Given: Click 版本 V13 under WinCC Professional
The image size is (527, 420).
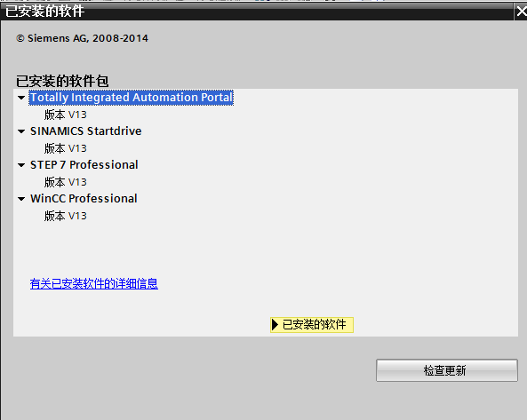Looking at the screenshot, I should pos(66,216).
